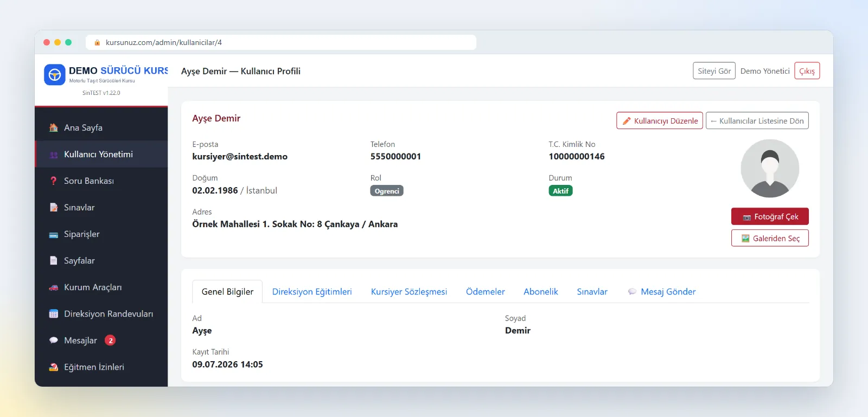Switch to the Direksiyon Eğitimleri tab

point(312,292)
